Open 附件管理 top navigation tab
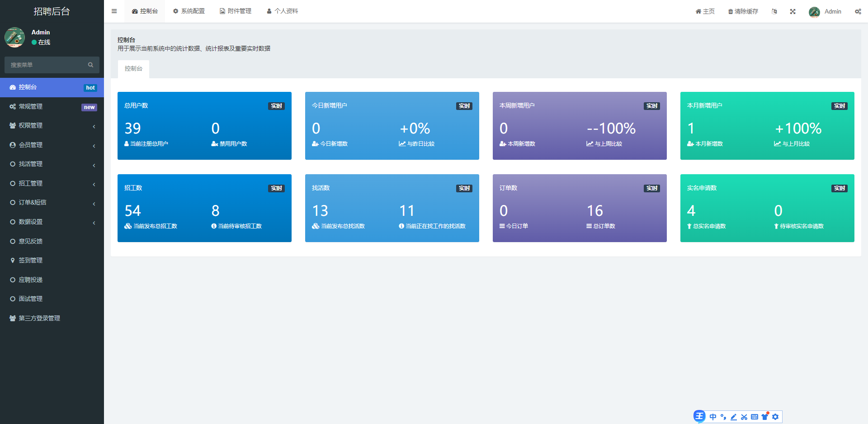The height and width of the screenshot is (424, 868). tap(236, 11)
